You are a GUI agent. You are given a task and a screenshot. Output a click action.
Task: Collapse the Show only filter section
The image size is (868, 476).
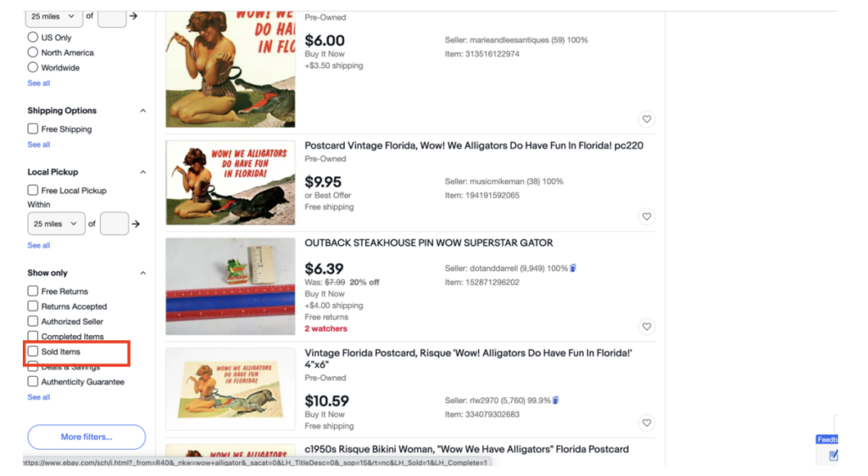pos(142,273)
